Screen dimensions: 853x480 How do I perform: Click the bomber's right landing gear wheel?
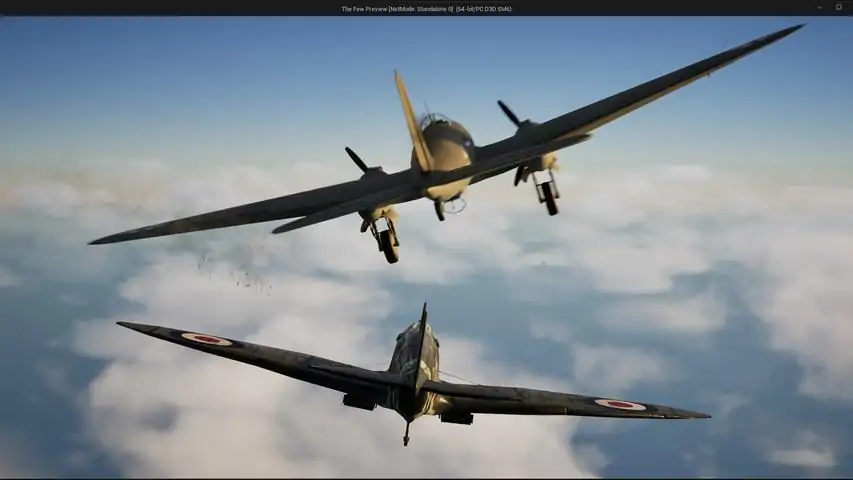[x=550, y=199]
